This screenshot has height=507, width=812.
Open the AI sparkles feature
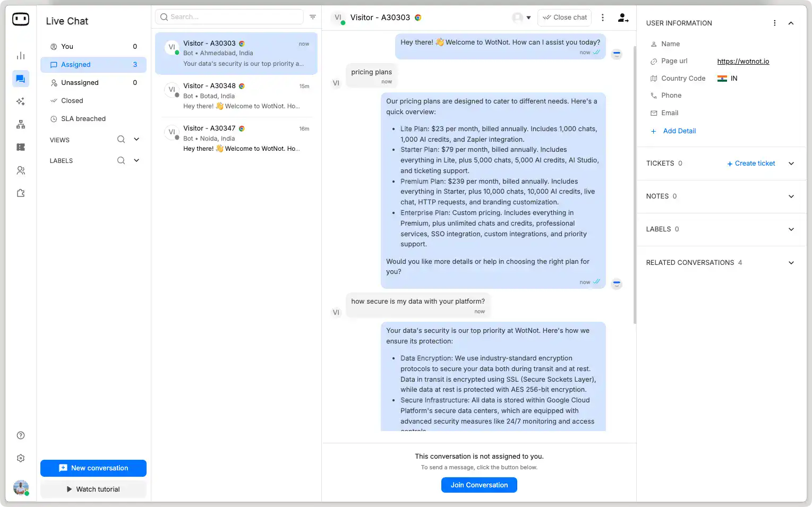(20, 101)
